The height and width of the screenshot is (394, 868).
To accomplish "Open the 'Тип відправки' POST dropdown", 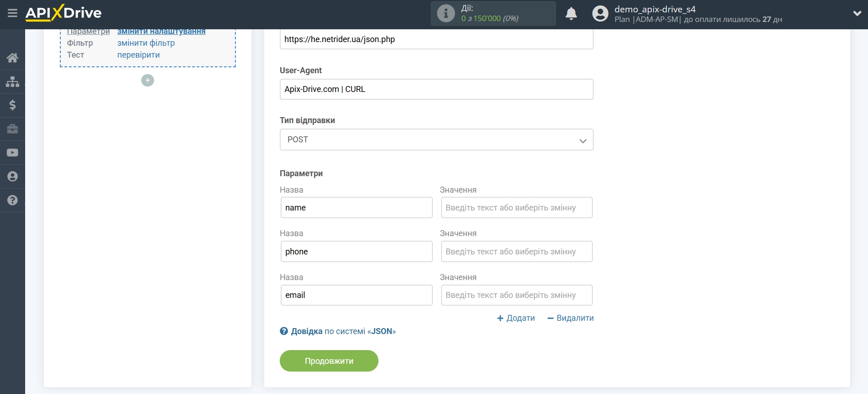I will [x=437, y=140].
